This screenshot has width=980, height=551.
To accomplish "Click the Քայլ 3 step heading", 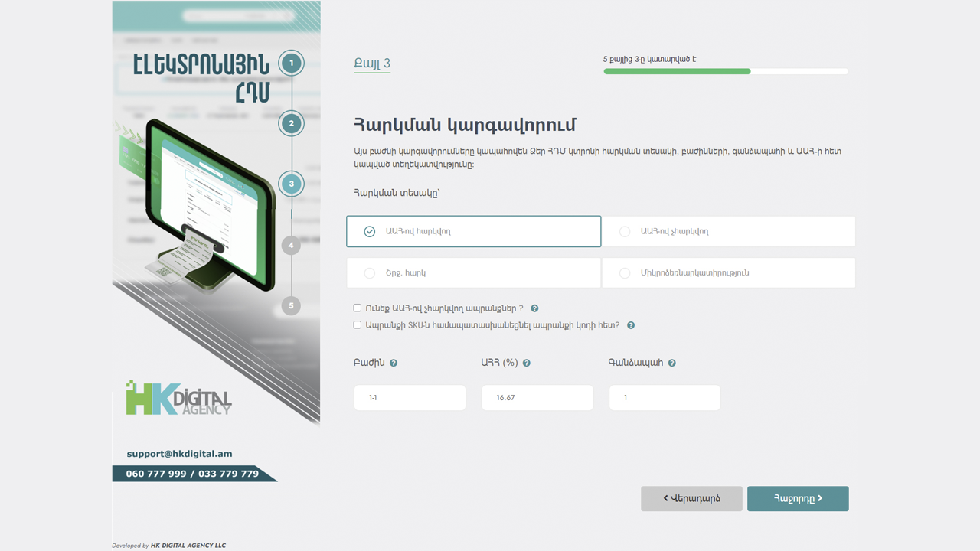I will click(x=372, y=64).
